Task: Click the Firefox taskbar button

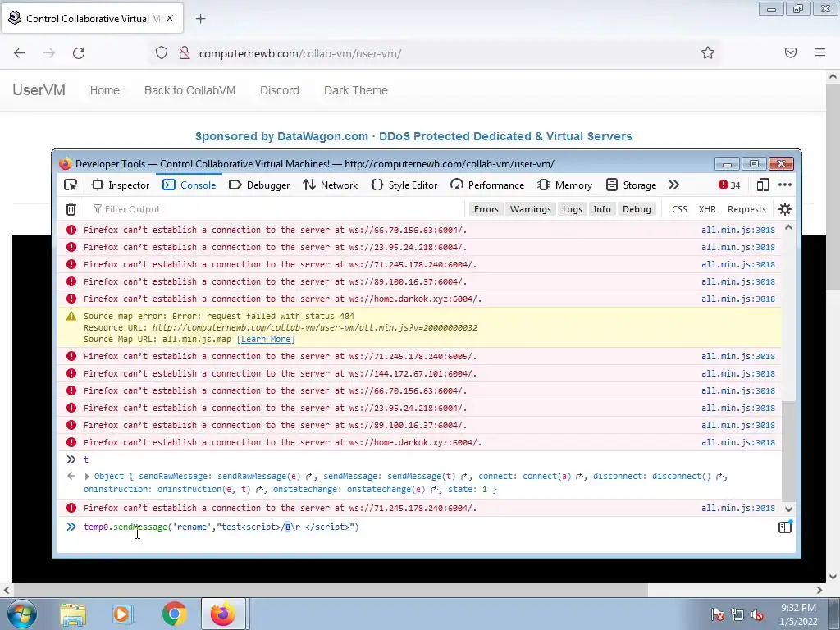Action: click(223, 614)
